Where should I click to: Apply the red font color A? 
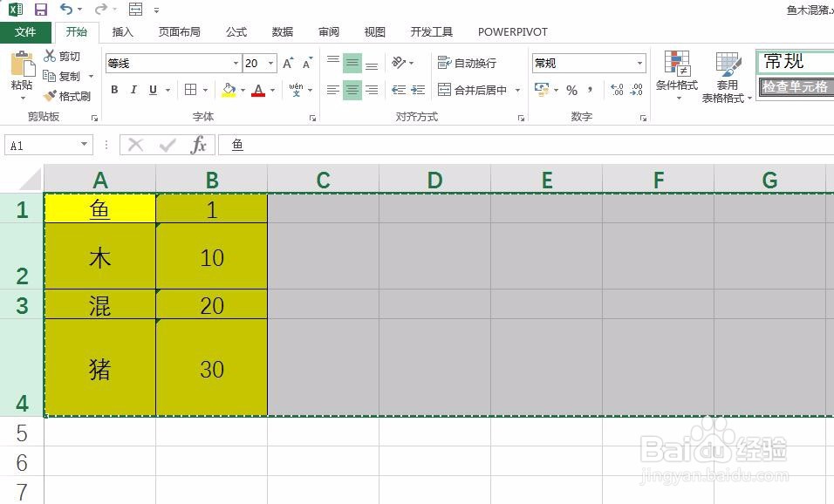258,90
